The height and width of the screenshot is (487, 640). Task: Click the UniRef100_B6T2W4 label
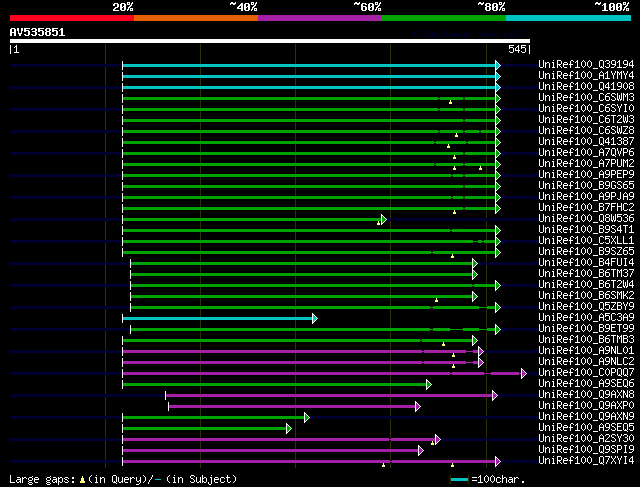point(586,285)
